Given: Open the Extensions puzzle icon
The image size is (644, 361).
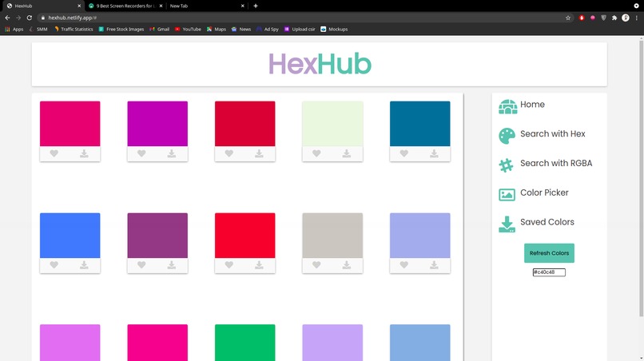Looking at the screenshot, I should tap(614, 18).
